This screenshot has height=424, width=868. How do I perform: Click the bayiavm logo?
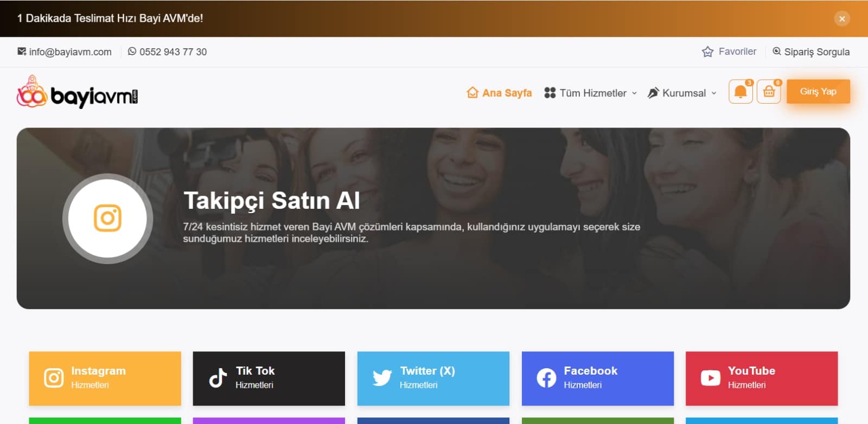click(77, 92)
